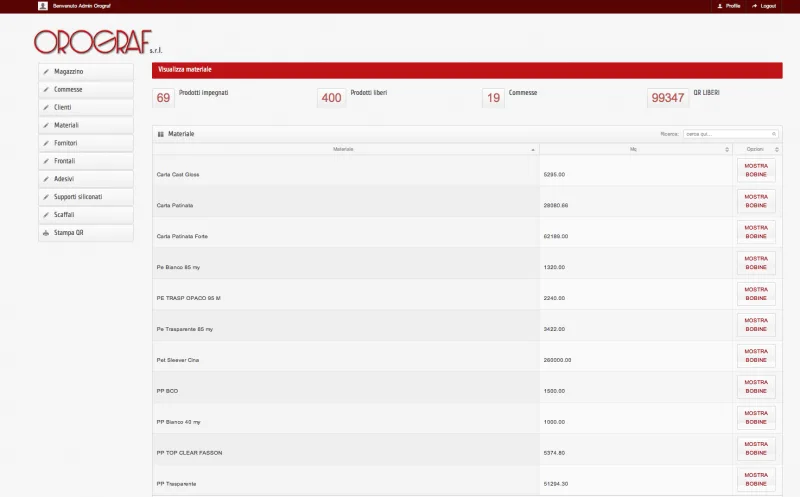Screen dimensions: 800x497
Task: Click the printer icon next to Stampa QR
Action: click(x=46, y=233)
